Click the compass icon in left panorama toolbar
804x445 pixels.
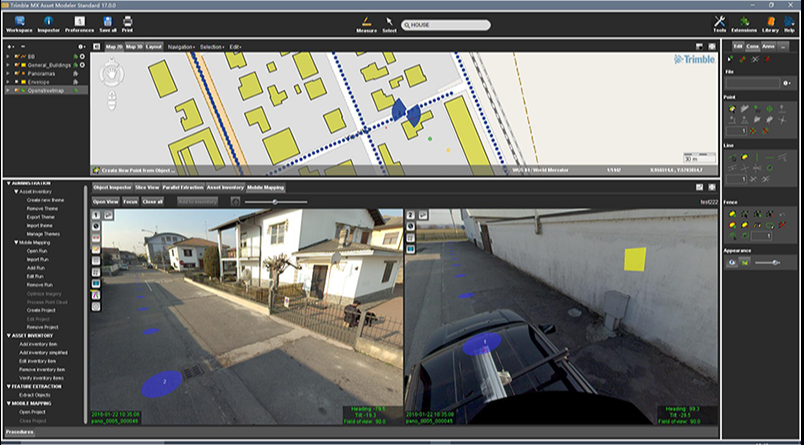click(x=96, y=226)
